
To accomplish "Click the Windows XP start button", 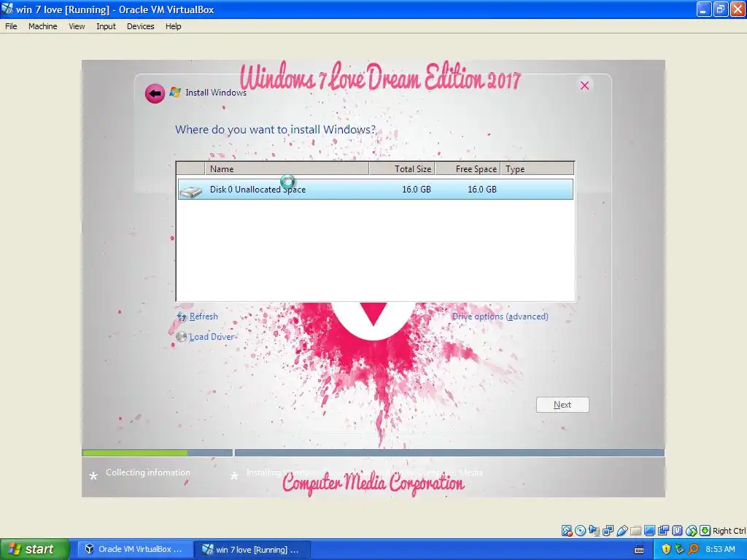I will point(34,549).
